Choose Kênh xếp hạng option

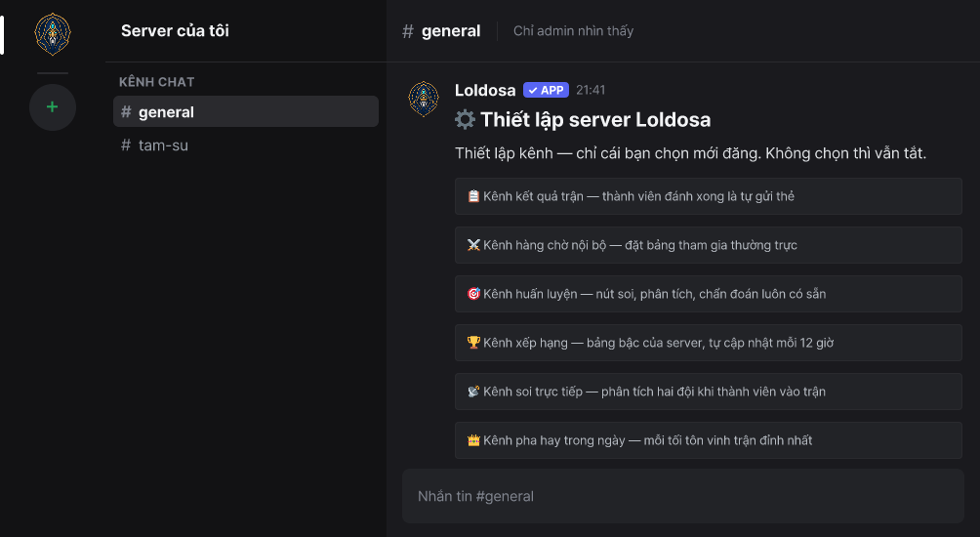click(x=708, y=343)
